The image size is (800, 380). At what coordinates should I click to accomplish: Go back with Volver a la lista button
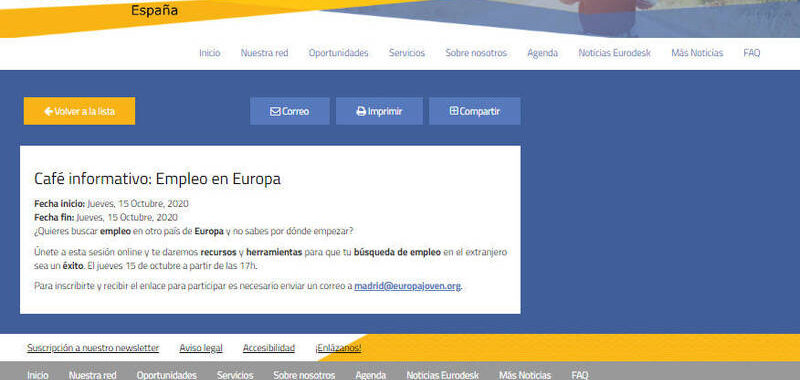pos(79,111)
